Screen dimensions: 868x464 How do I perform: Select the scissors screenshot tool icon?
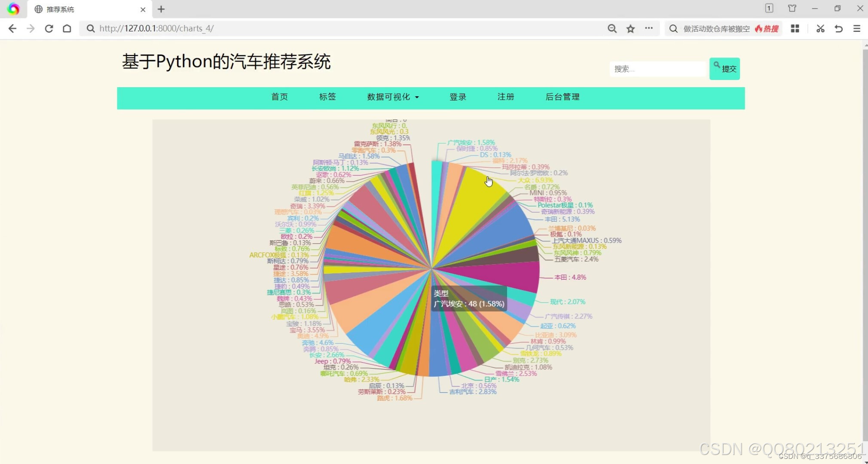(820, 28)
